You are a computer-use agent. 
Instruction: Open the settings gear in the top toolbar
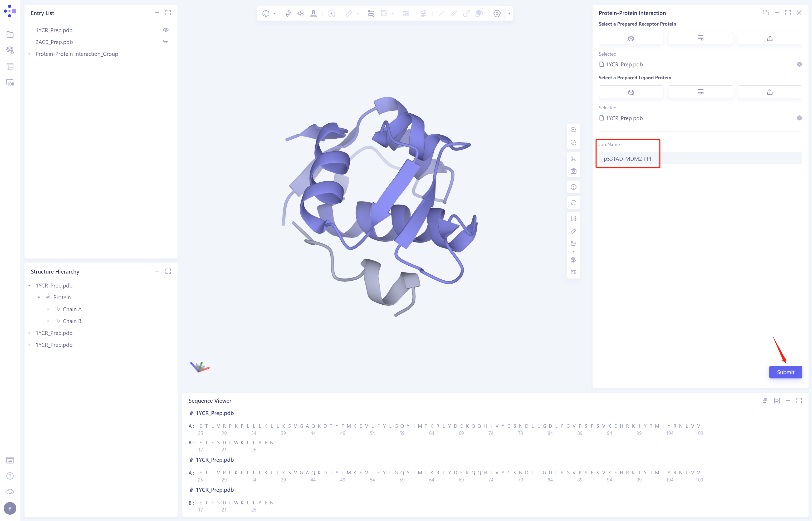pyautogui.click(x=497, y=13)
